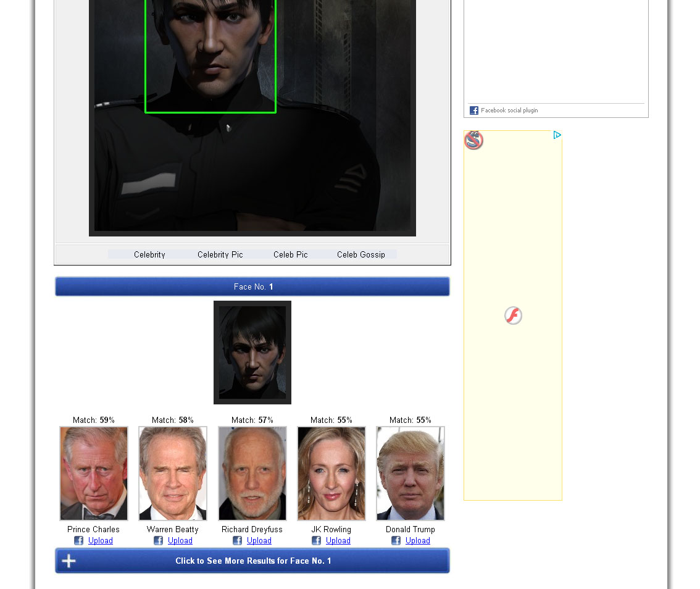Upload the Richard Dreyfuss match to Facebook
The height and width of the screenshot is (589, 700).
(259, 540)
